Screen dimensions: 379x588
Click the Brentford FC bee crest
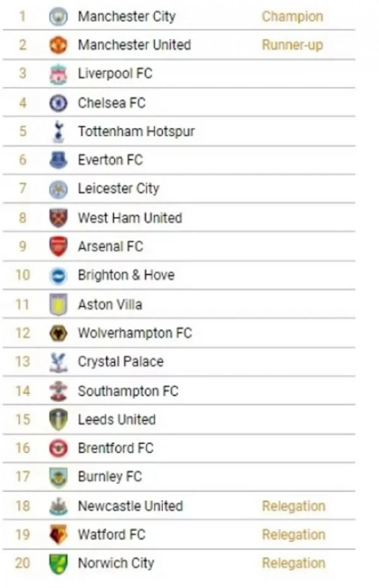[x=58, y=448]
